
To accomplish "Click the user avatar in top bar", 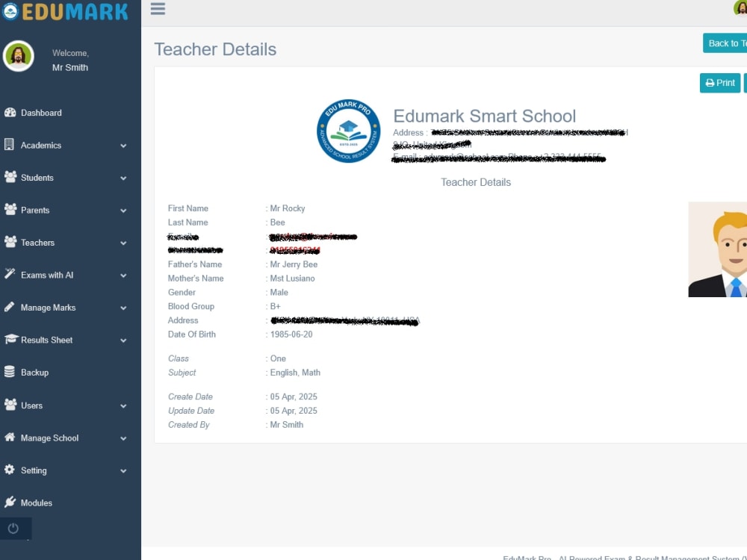I will pyautogui.click(x=740, y=8).
